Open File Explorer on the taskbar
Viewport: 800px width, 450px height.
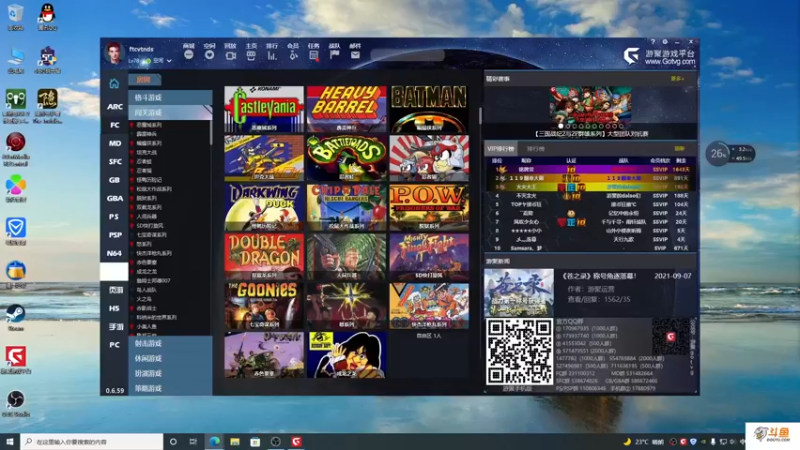(235, 441)
